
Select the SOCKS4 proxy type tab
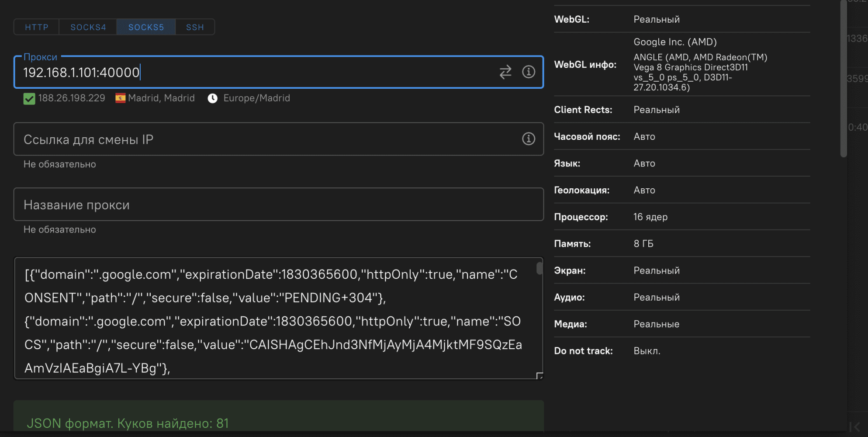[x=88, y=27]
